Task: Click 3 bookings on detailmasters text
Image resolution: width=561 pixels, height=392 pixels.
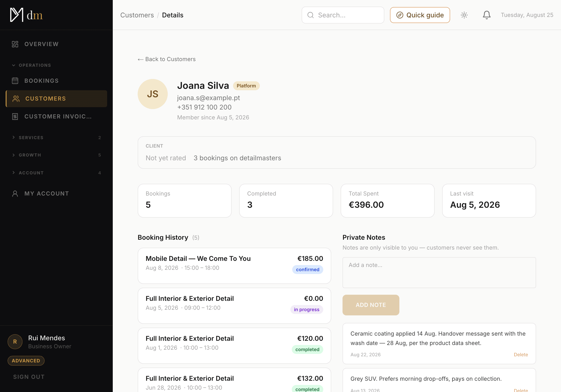Action: click(x=237, y=158)
